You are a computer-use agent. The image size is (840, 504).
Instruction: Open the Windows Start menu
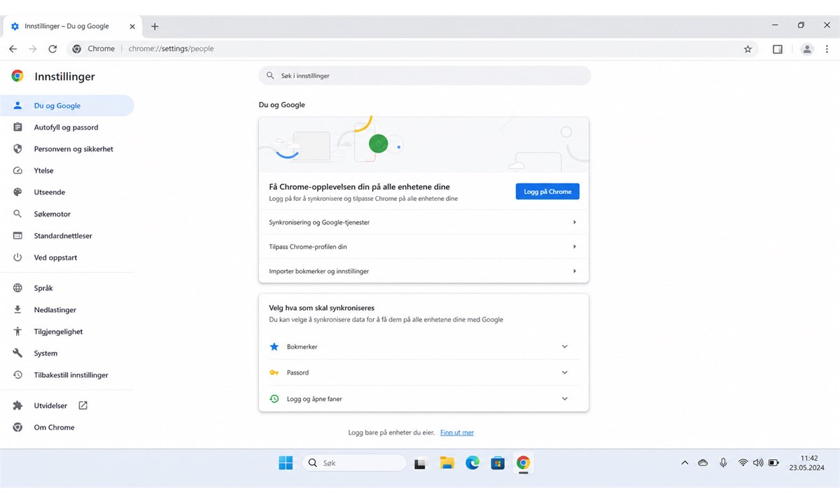click(x=286, y=463)
